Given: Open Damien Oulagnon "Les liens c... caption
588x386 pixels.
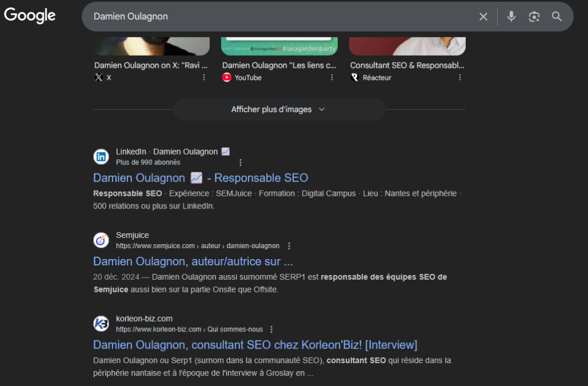Looking at the screenshot, I should click(x=279, y=65).
